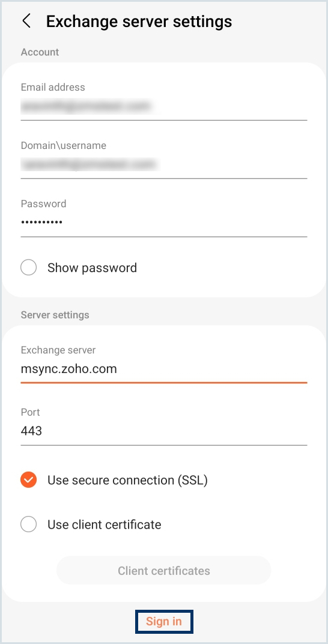Tap the Server settings section header
Screen dimensions: 328x644
[55, 315]
